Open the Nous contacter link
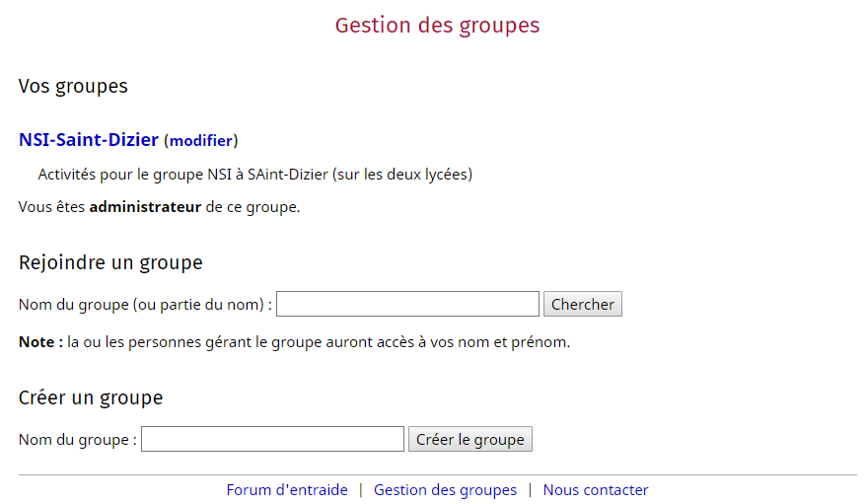 coord(595,490)
